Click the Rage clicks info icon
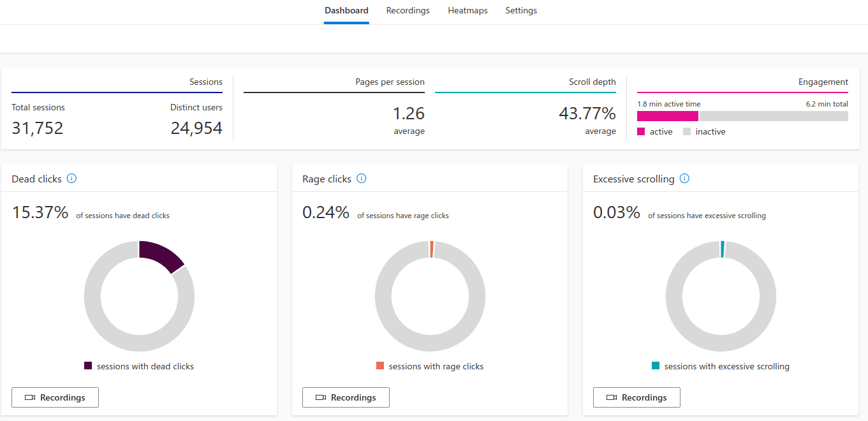The width and height of the screenshot is (868, 421). coord(362,179)
